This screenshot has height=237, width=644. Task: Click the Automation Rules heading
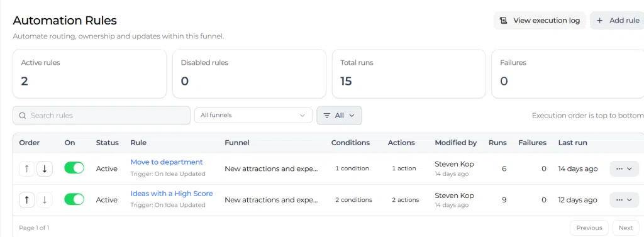65,20
